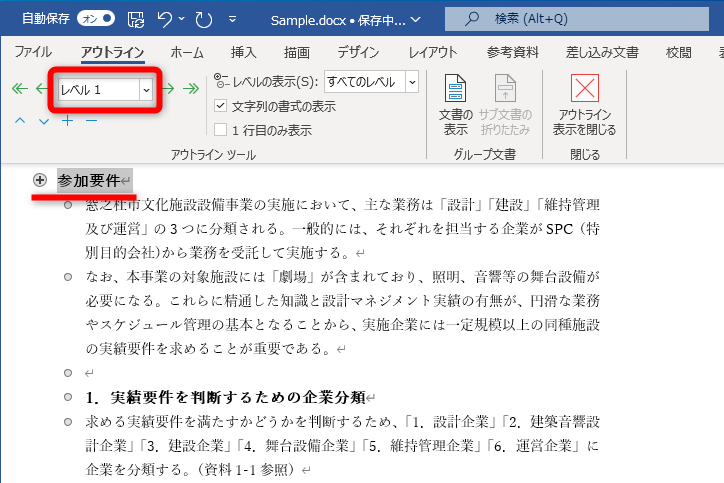Click the search box (Alt+Q)
Viewport: 724px width, 483px height.
click(x=577, y=19)
